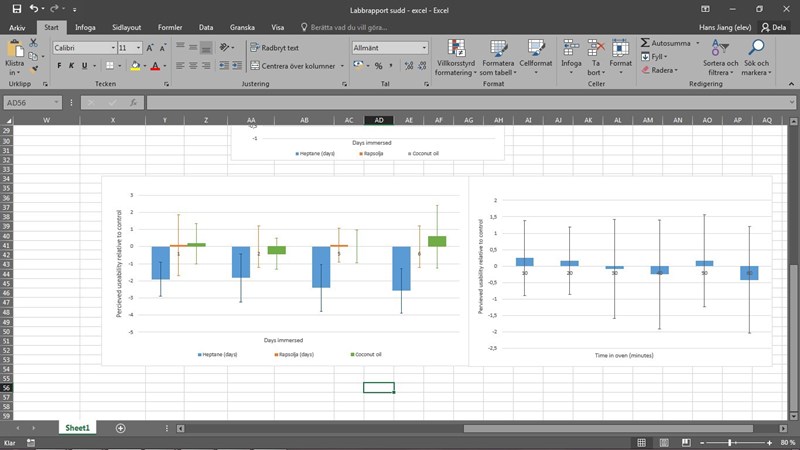The width and height of the screenshot is (800, 450).
Task: Click Villkorsstyrd formatering icon
Action: point(457,48)
